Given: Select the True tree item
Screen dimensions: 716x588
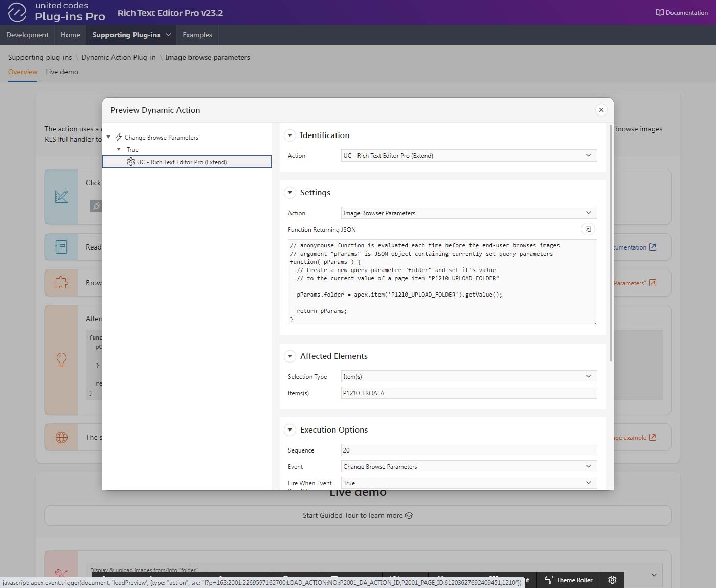Looking at the screenshot, I should click(x=132, y=150).
